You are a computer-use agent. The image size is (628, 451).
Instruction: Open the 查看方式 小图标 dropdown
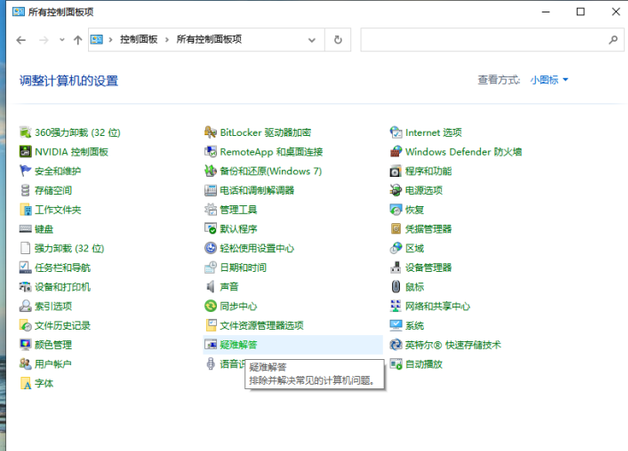549,80
